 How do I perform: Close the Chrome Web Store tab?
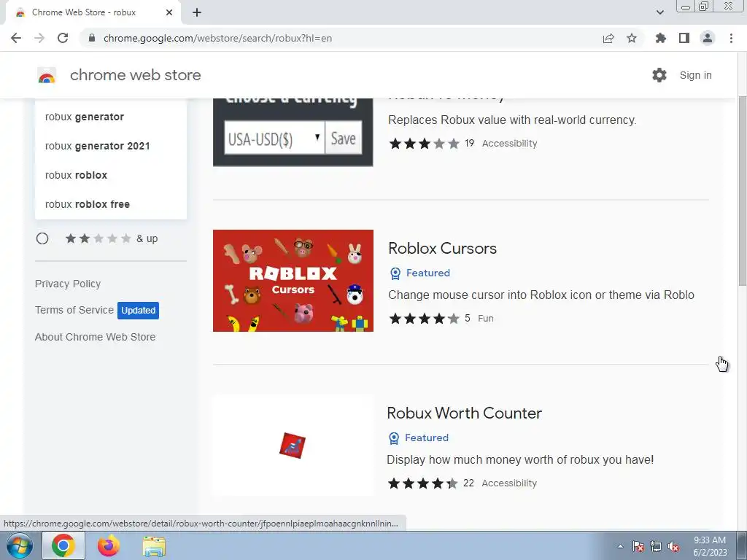click(169, 12)
